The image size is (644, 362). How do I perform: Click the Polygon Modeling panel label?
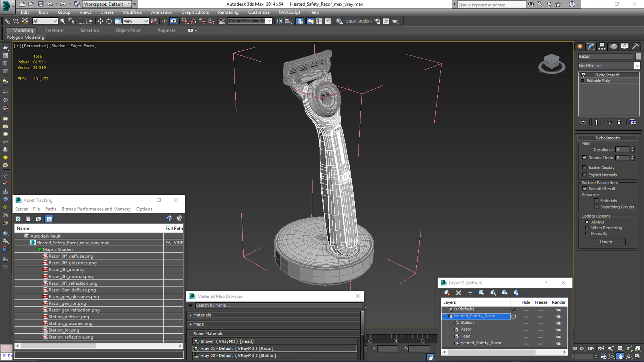pos(25,37)
